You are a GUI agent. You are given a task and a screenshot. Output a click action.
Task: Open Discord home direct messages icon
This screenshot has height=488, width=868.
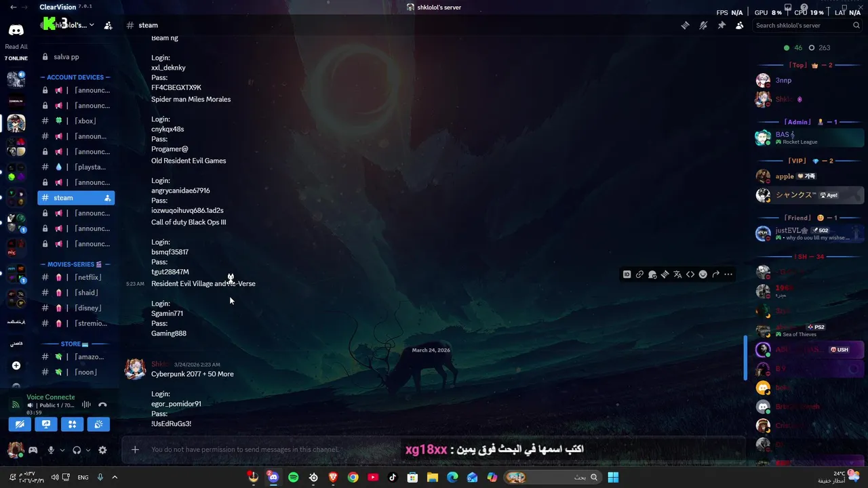16,30
